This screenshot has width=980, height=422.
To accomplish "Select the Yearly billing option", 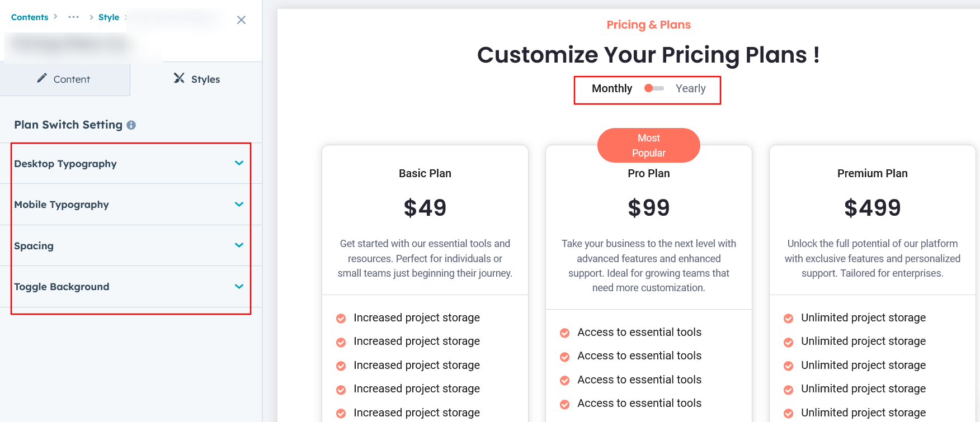I will tap(690, 88).
